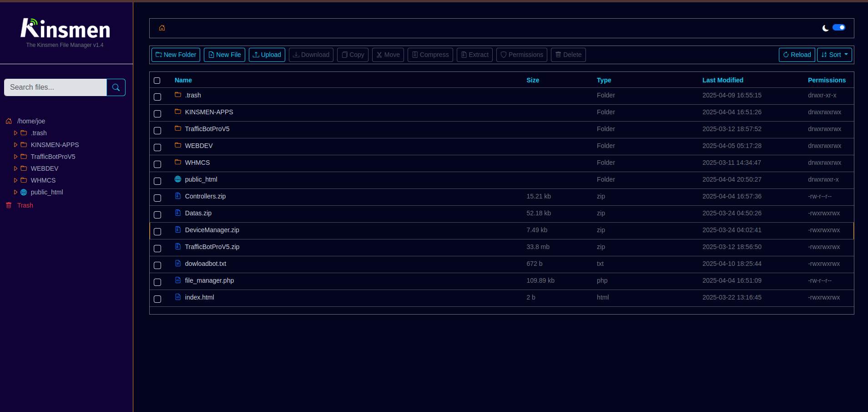Click the folder icon of TrafficBotProV5 row

[x=178, y=128]
